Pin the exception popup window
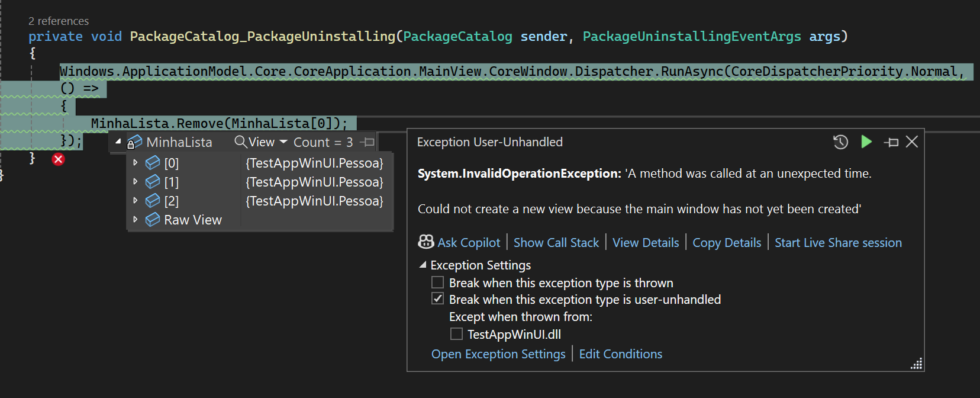The image size is (980, 398). 891,142
